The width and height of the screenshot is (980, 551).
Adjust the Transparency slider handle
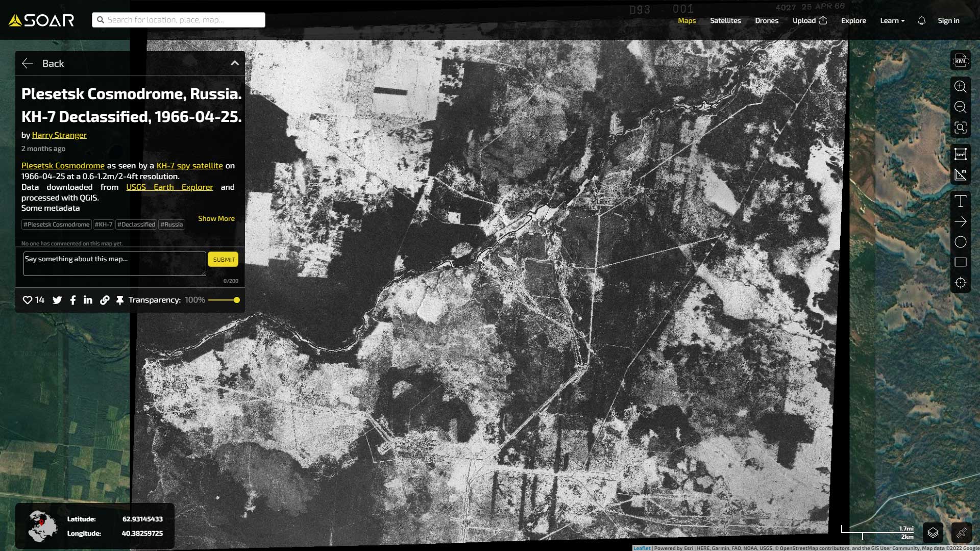[x=237, y=300]
